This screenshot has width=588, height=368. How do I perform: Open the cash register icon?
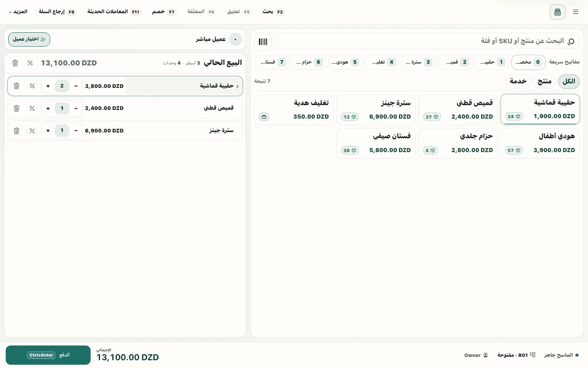coord(557,12)
